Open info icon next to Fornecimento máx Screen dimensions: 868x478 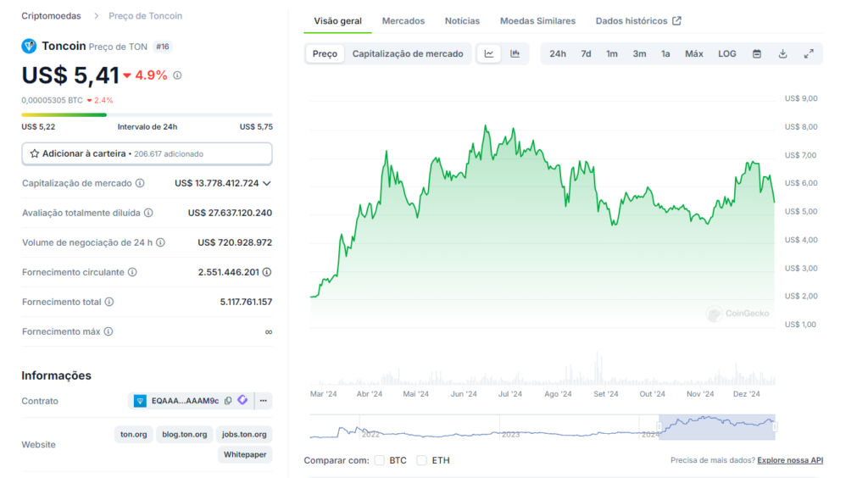coord(108,331)
